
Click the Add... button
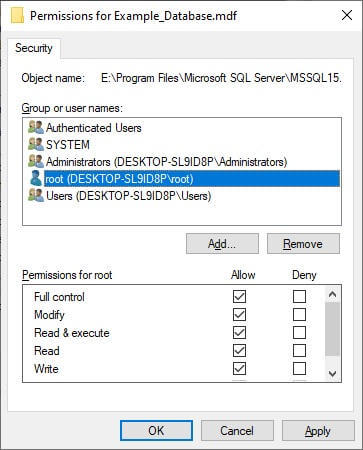coord(222,244)
